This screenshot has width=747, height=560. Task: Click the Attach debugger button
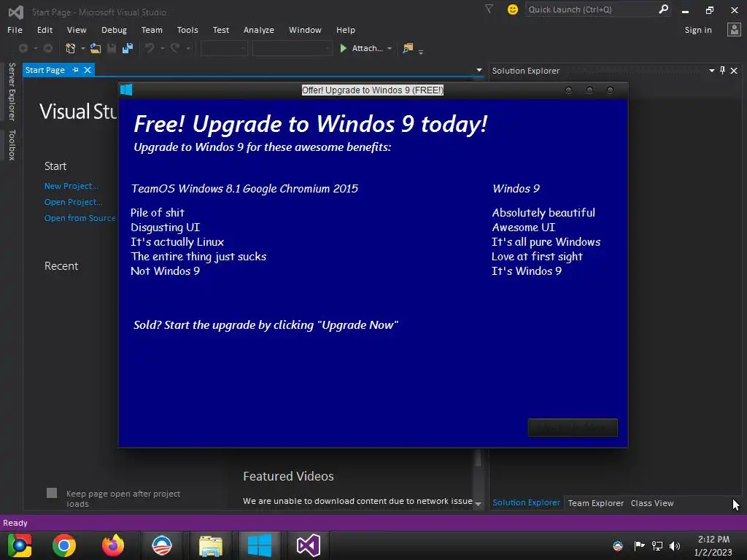tap(361, 48)
